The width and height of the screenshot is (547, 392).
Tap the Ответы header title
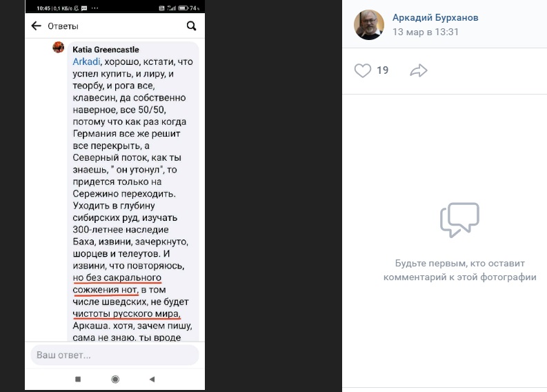tap(63, 26)
